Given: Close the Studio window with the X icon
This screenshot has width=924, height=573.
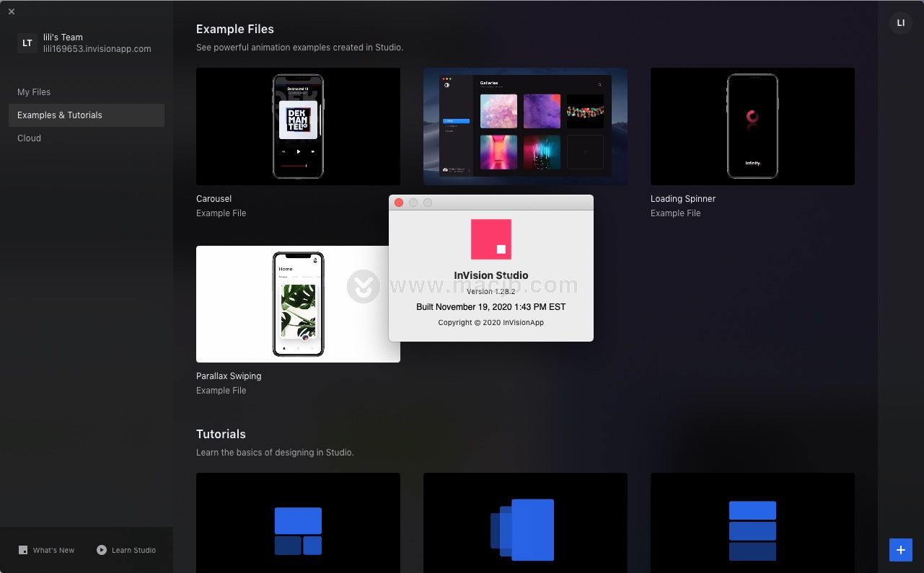Looking at the screenshot, I should tap(12, 12).
